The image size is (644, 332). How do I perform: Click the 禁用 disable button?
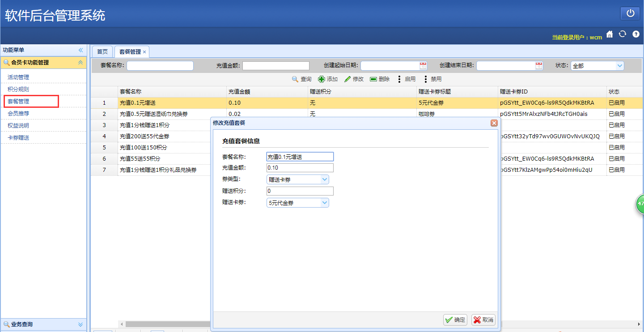click(432, 79)
